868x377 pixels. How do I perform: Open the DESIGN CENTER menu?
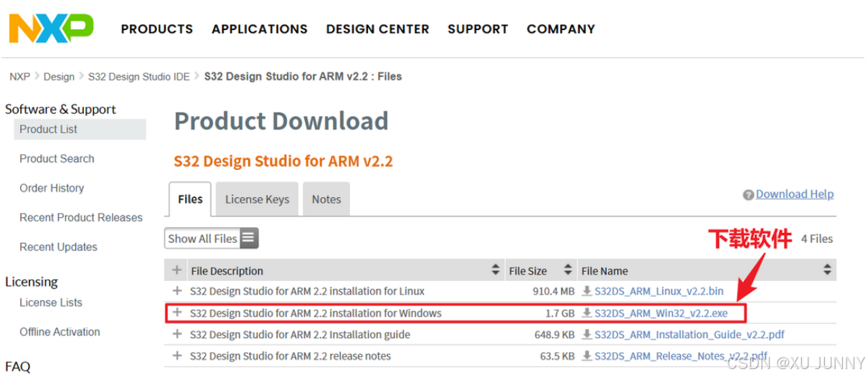click(x=377, y=29)
